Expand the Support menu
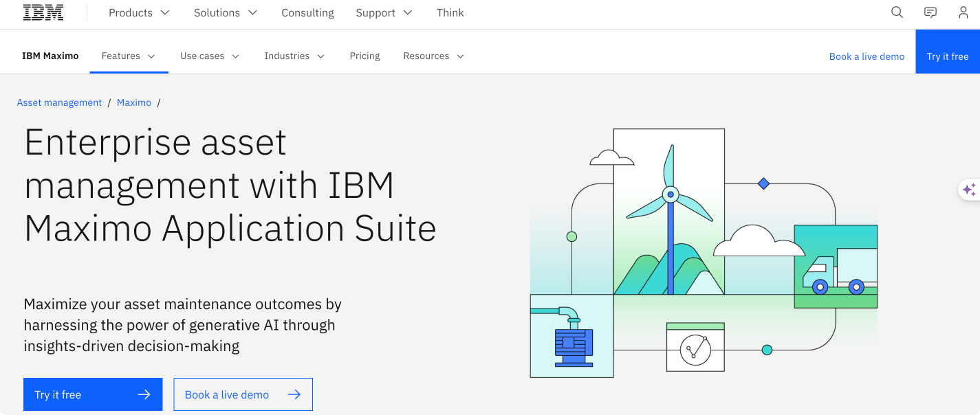The width and height of the screenshot is (980, 415). (x=384, y=12)
